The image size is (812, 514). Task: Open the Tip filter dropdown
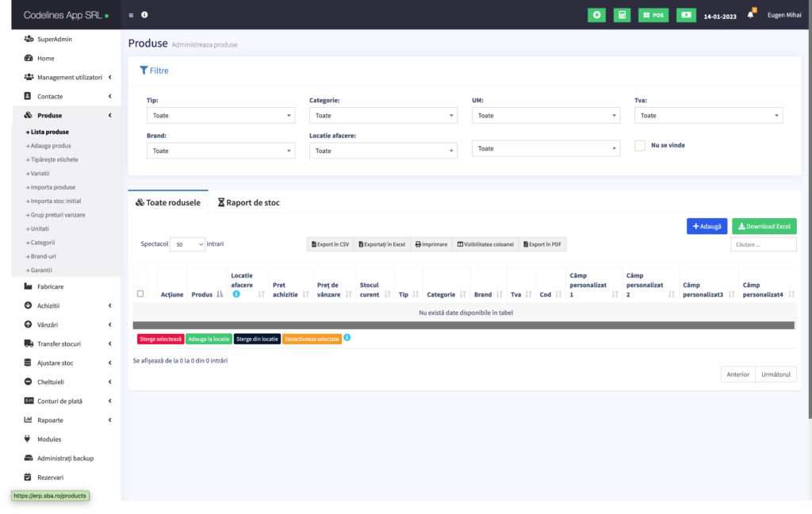pyautogui.click(x=220, y=116)
